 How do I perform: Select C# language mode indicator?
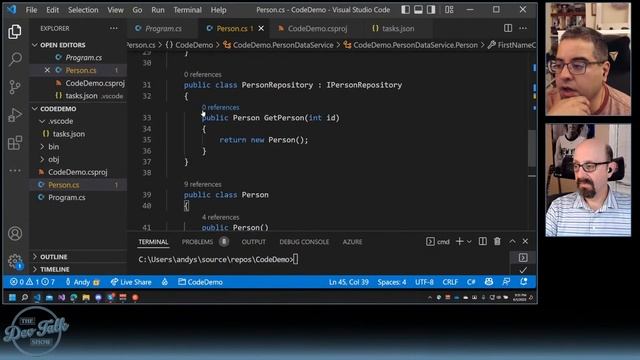coord(471,282)
